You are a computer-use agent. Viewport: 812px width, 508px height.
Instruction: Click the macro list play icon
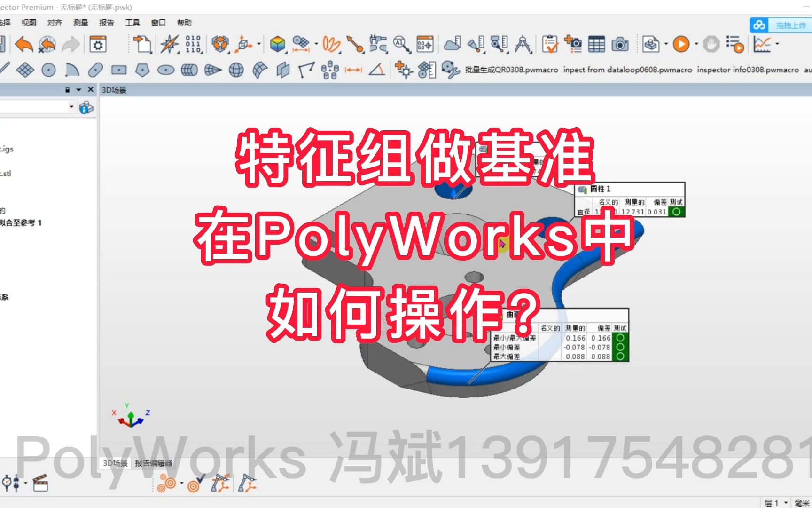pos(734,44)
